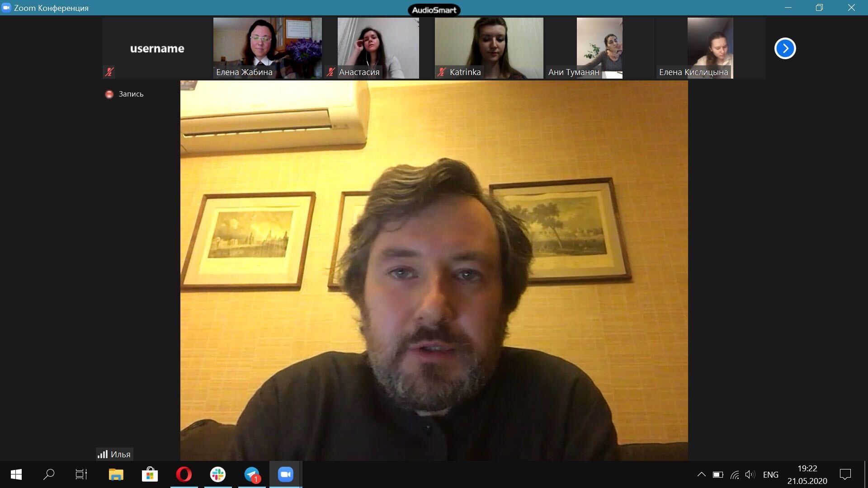Screen dimensions: 868x488
Task: Click the Zoom camera icon in title bar
Action: tap(6, 8)
